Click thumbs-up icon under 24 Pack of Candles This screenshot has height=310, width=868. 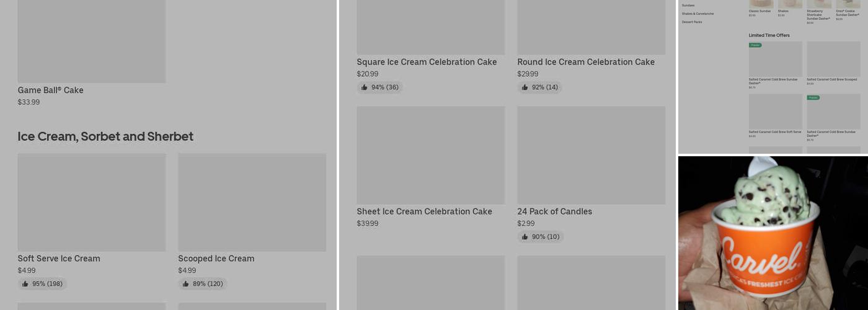point(525,237)
